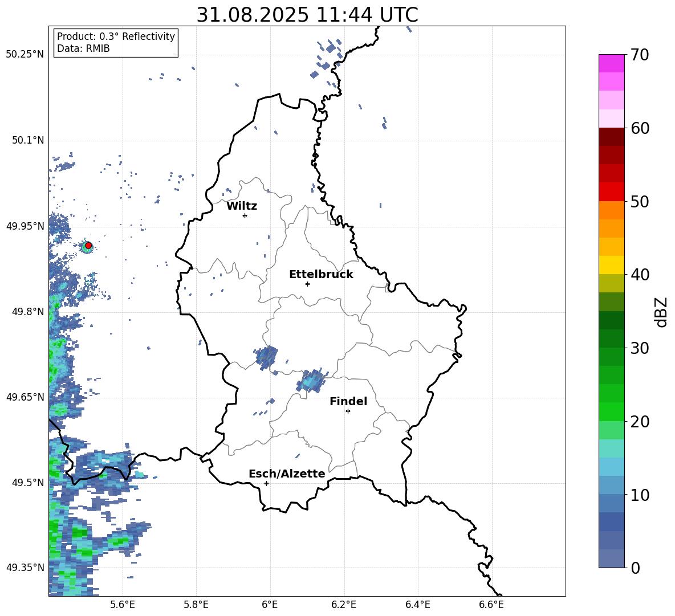Click the radar echo cell northwest of Findel
Screen dimensions: 675x616
point(311,381)
